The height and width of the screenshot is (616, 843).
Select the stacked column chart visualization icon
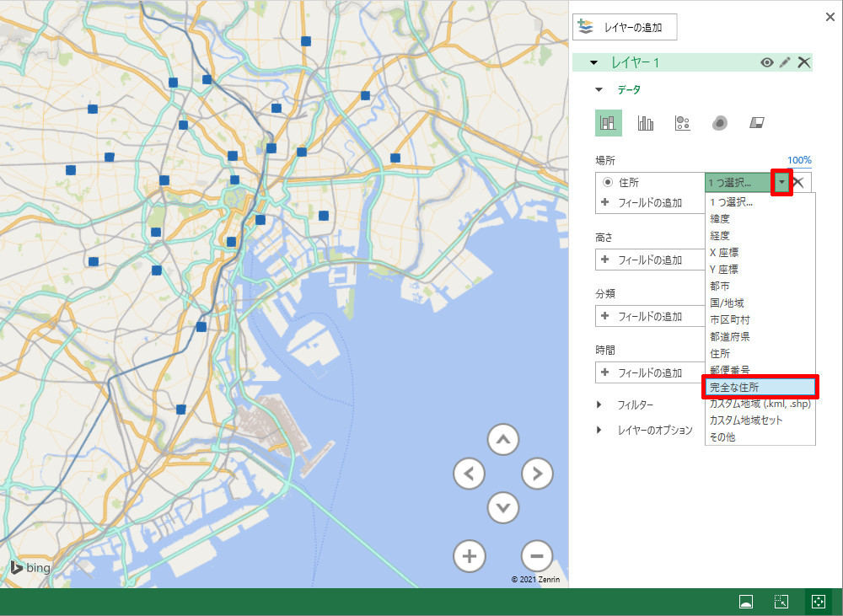pyautogui.click(x=608, y=123)
